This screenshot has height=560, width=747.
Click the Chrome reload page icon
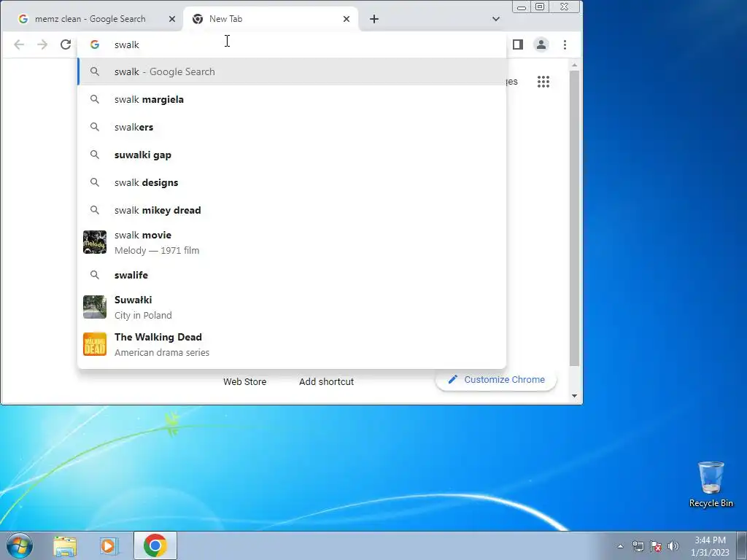point(65,44)
